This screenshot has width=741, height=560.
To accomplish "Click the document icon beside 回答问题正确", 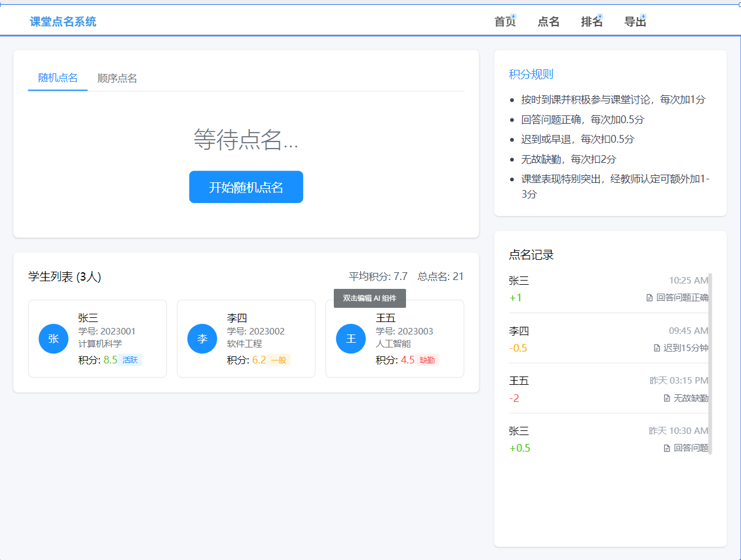I will pos(649,297).
